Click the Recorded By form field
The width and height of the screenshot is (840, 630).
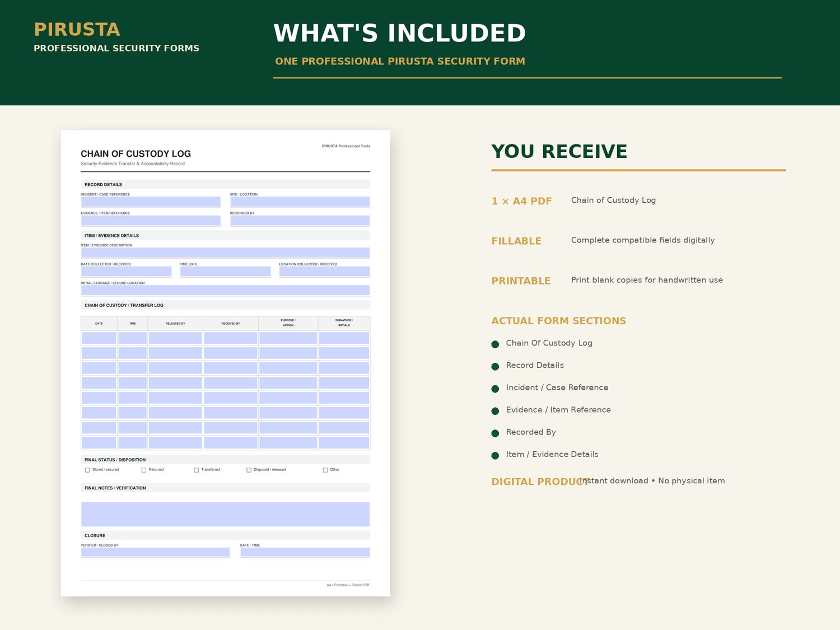coord(300,221)
